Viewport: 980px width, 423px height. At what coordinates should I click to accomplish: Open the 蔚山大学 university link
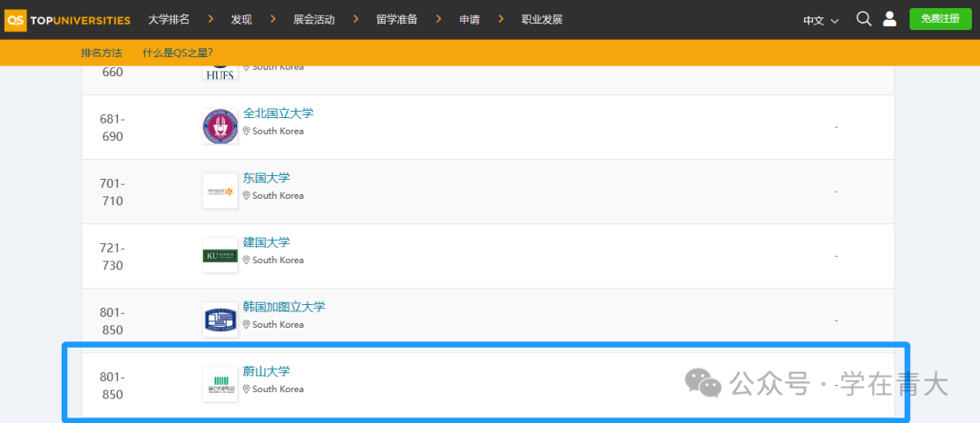click(266, 371)
